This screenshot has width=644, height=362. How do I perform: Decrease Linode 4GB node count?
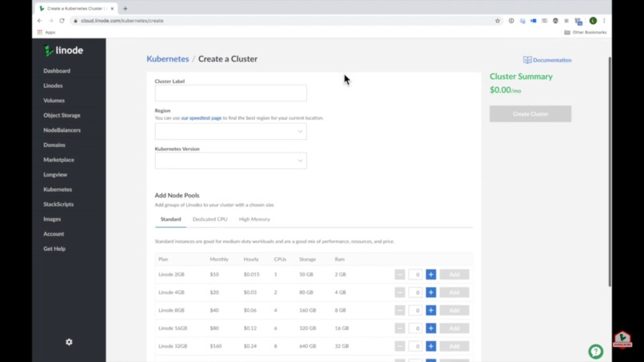tap(400, 292)
